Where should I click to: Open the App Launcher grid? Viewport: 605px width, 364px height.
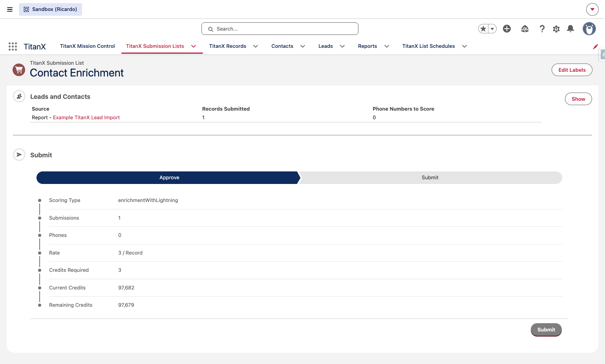(13, 47)
